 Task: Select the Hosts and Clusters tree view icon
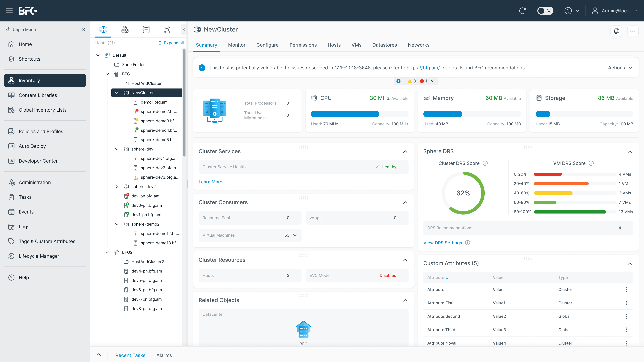[103, 29]
